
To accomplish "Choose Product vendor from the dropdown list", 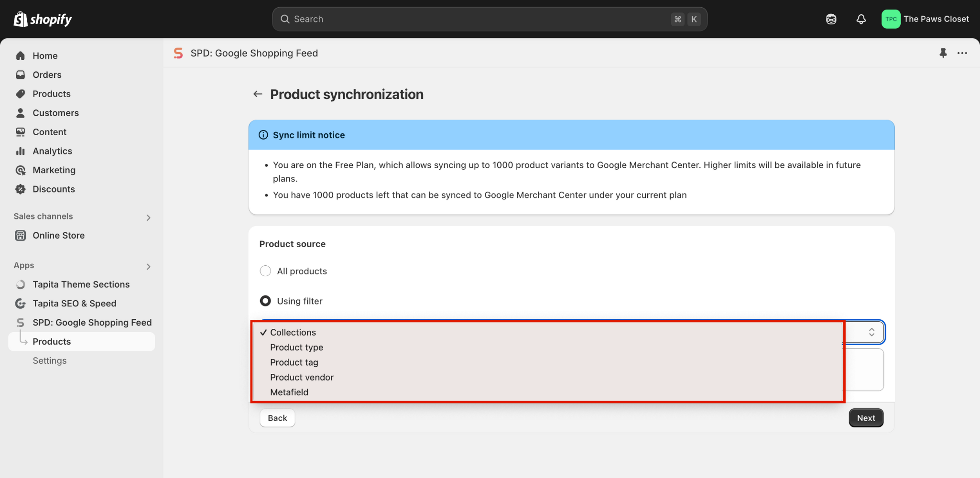I will point(302,377).
